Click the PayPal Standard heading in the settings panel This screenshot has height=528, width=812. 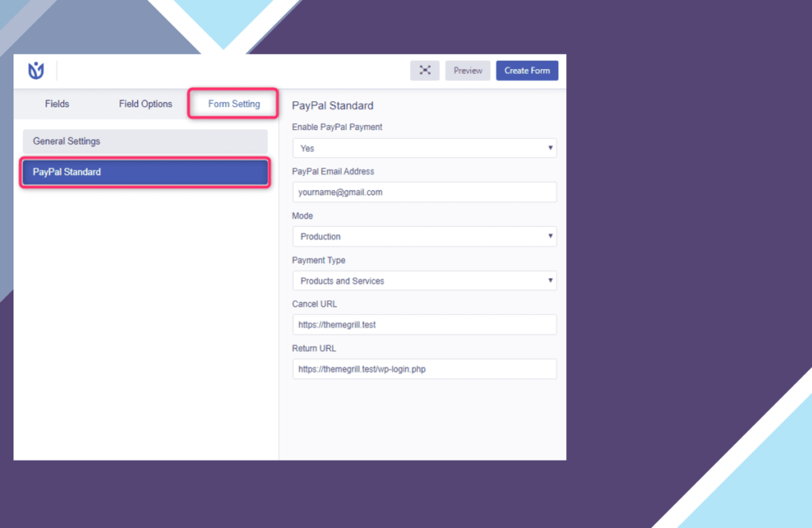coord(332,105)
